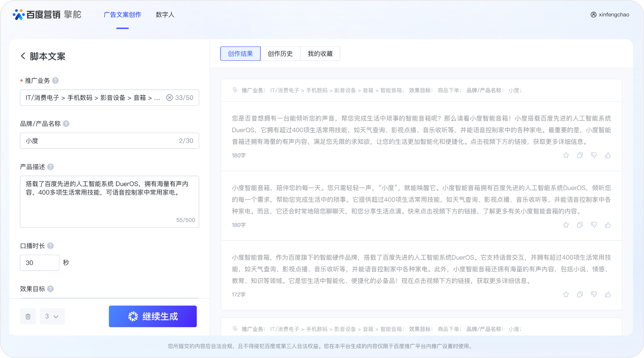The image size is (644, 358).
Task: Like the second result starting 小度智能音箱，陪伴
Action: [608, 225]
